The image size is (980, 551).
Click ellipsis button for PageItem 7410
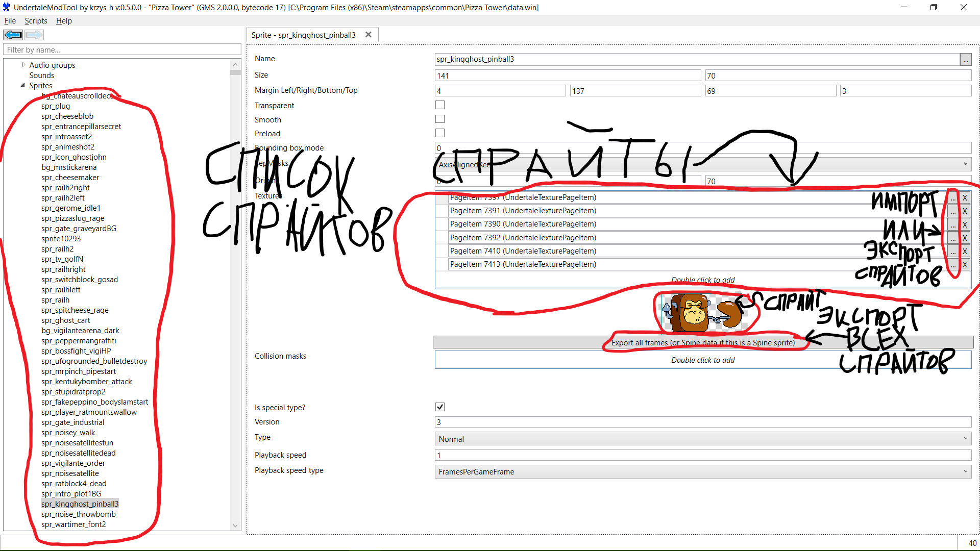953,252
